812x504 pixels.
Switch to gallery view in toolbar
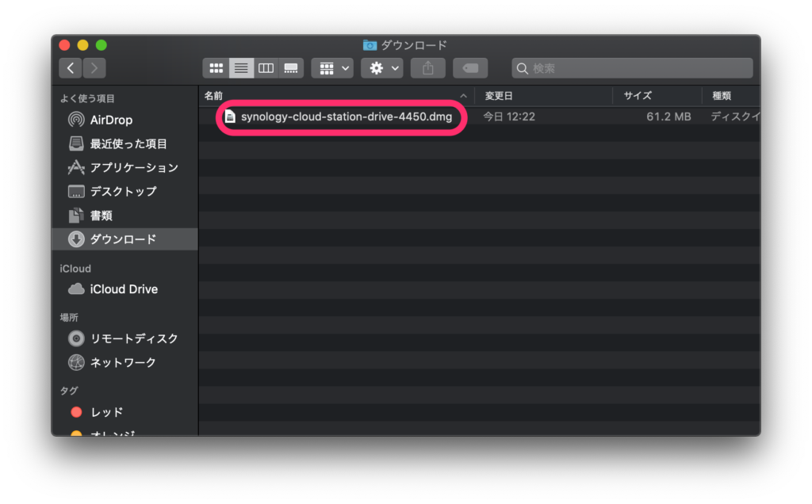click(291, 68)
